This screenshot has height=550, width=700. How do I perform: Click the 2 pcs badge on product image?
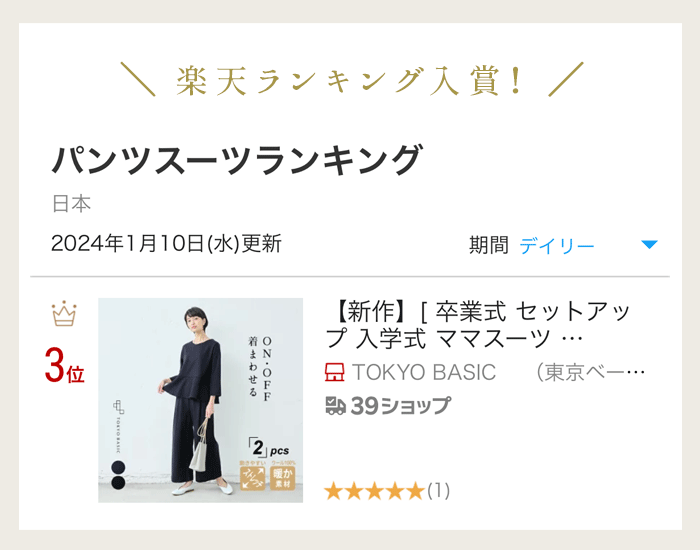269,448
